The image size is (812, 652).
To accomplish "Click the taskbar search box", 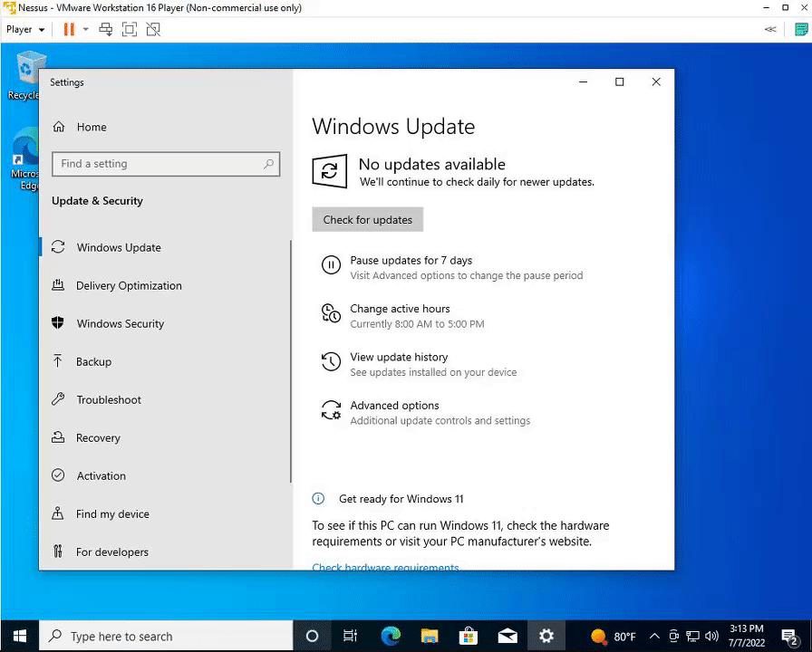I will pyautogui.click(x=166, y=636).
